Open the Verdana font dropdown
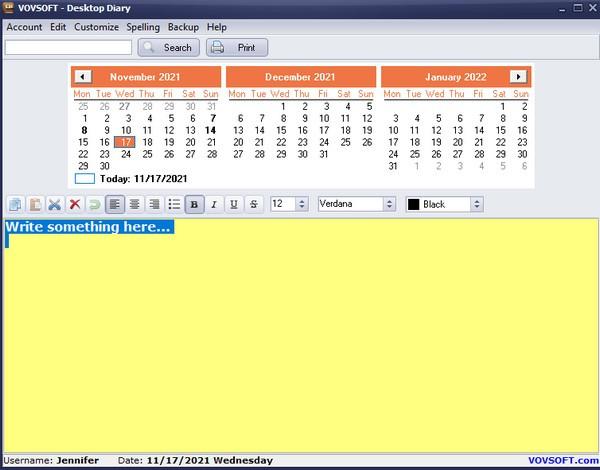Viewport: 600px width, 470px height. pyautogui.click(x=390, y=204)
